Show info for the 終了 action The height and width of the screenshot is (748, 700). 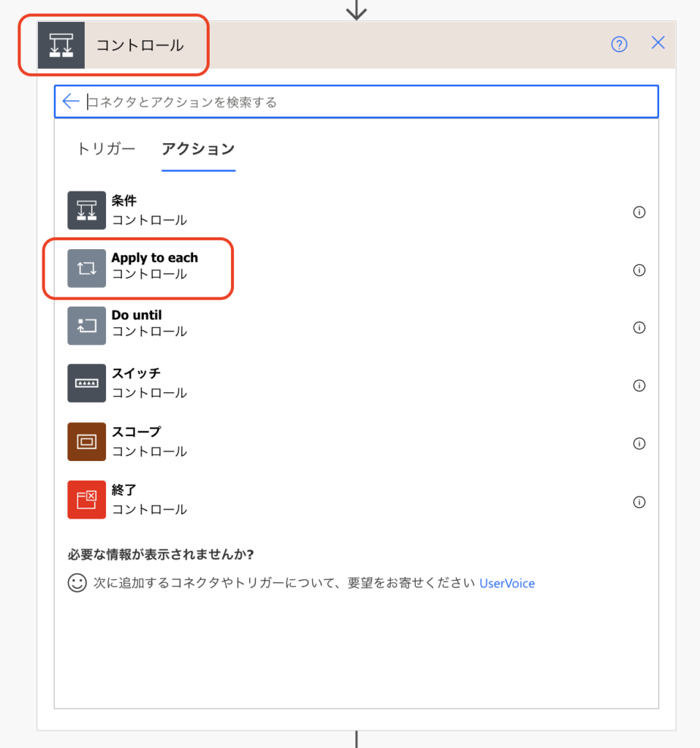click(x=639, y=502)
